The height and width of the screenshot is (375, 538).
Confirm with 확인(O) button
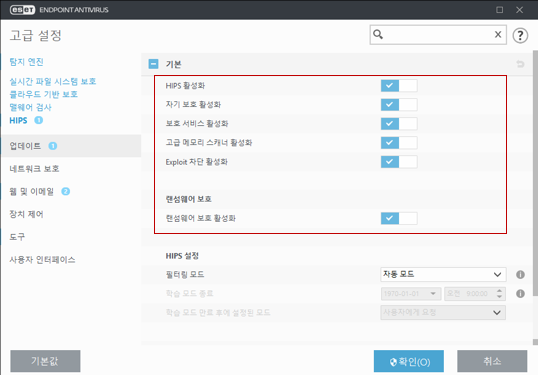pyautogui.click(x=409, y=361)
